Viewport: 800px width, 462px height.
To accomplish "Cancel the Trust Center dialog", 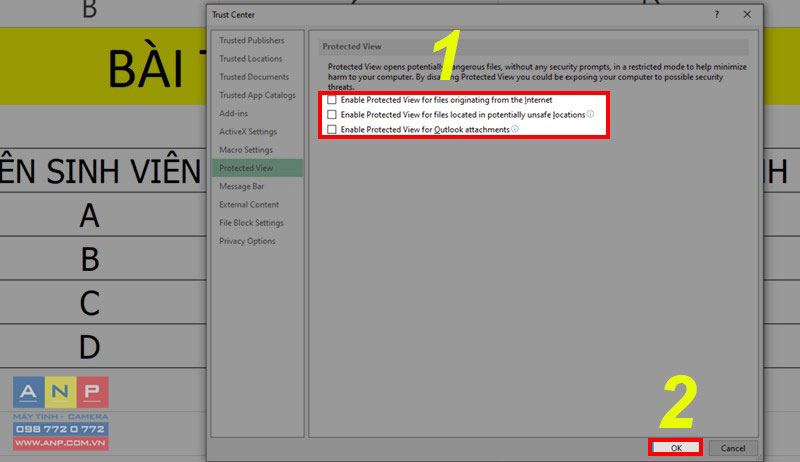I will [733, 448].
